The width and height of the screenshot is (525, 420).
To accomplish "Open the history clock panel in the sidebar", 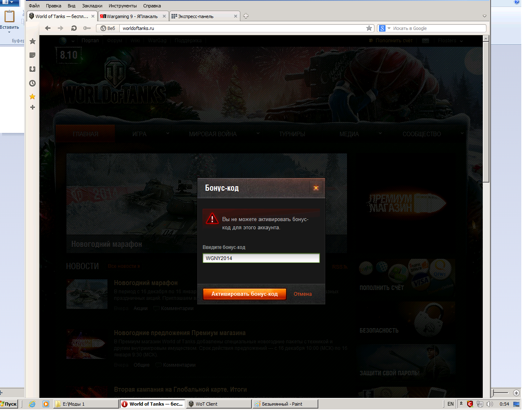I will tap(32, 83).
